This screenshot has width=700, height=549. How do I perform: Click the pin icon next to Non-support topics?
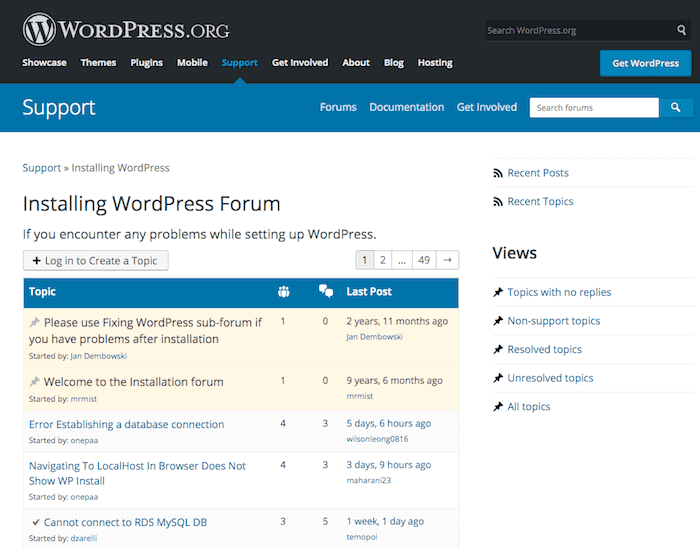(x=498, y=321)
